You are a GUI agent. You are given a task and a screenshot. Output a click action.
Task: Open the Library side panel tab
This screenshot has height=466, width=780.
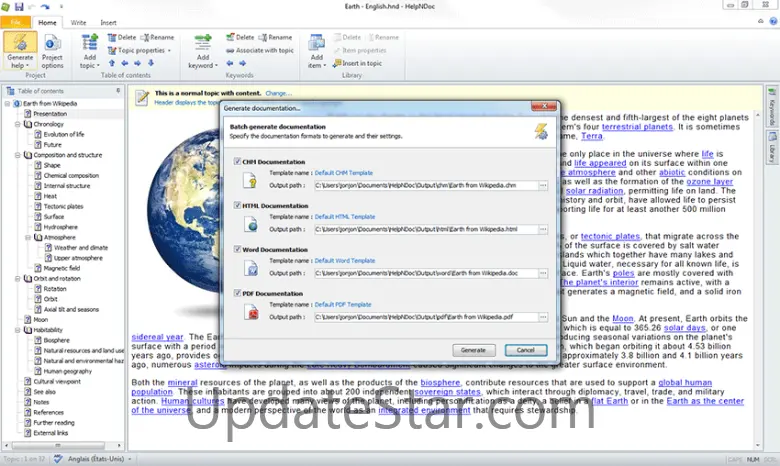pos(772,147)
